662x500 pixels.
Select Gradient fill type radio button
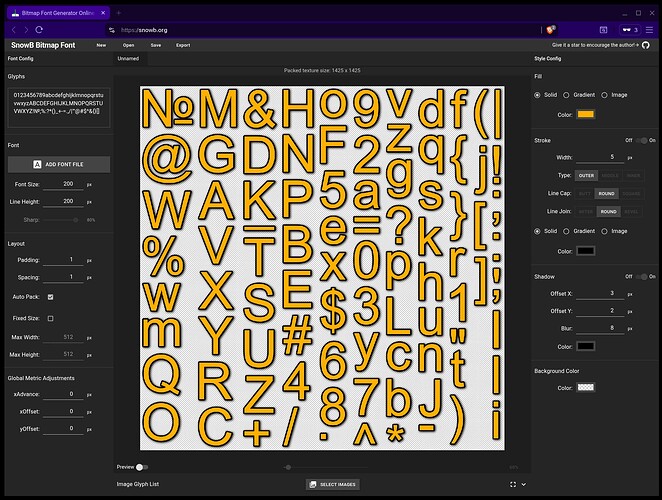566,95
